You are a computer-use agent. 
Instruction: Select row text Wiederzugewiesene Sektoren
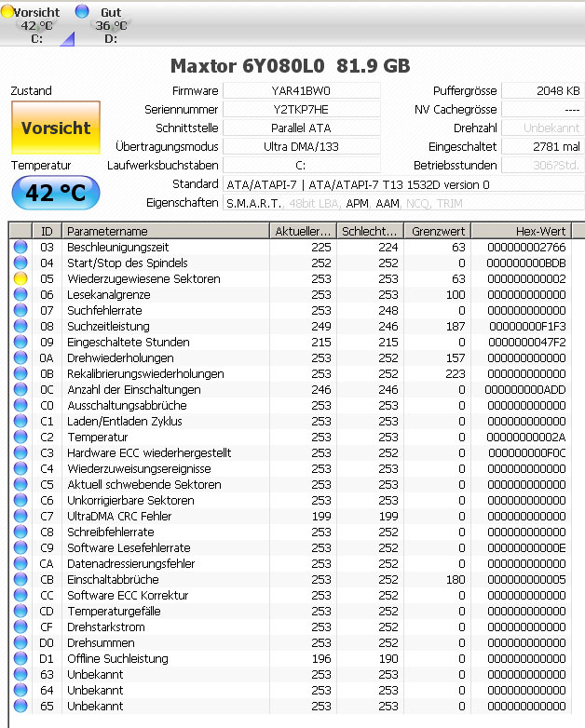click(x=143, y=278)
